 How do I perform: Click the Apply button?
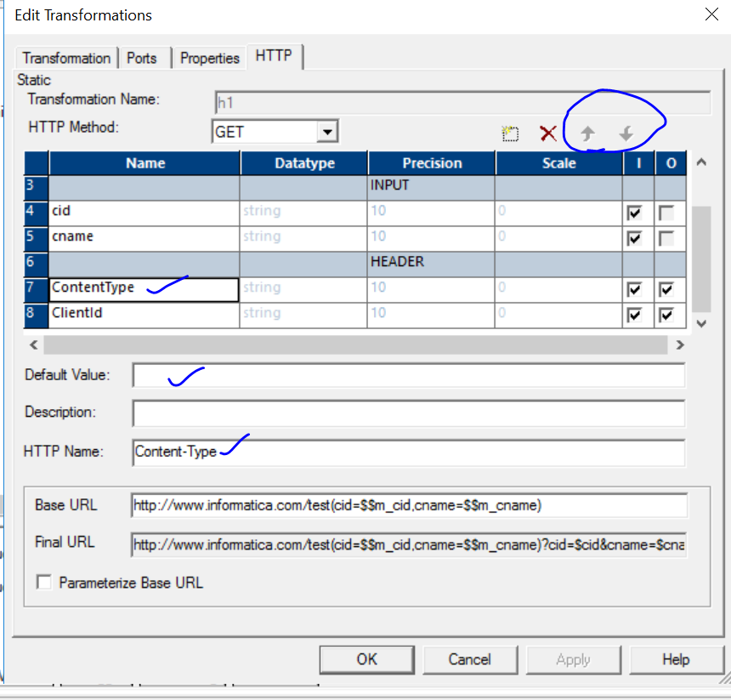[x=574, y=659]
